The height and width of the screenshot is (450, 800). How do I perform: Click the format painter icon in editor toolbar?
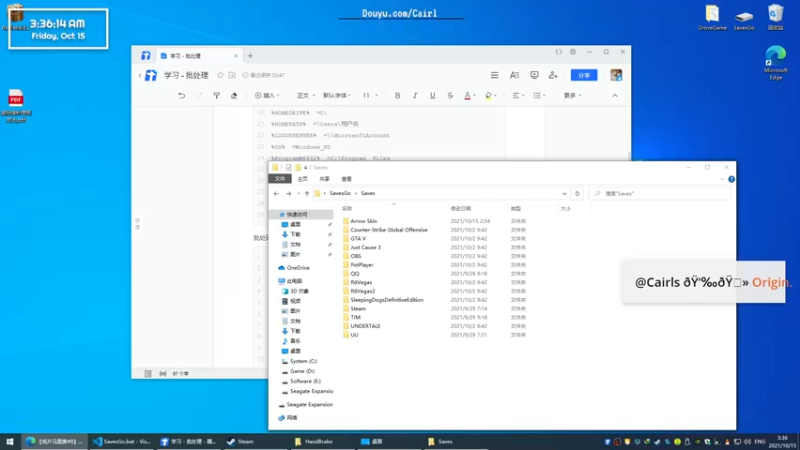pos(216,95)
